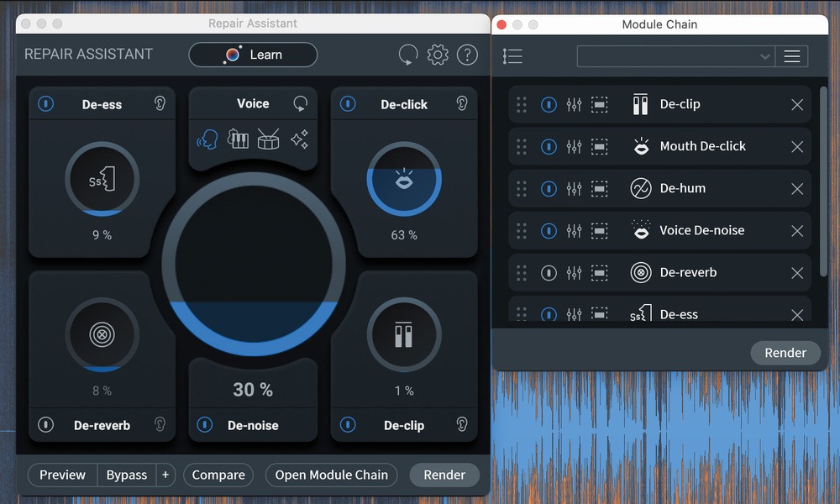
Task: Adjust the large De-noise dial
Action: [x=254, y=264]
